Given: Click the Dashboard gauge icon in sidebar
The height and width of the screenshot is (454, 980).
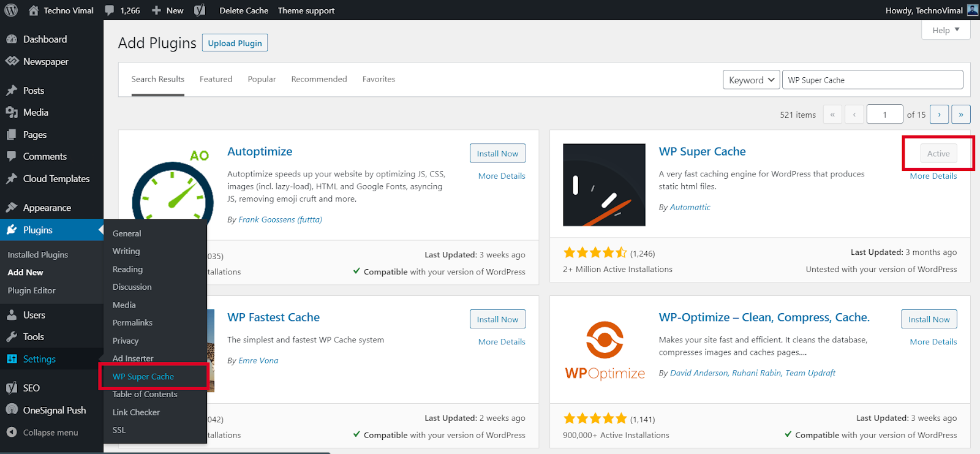Looking at the screenshot, I should [x=12, y=39].
